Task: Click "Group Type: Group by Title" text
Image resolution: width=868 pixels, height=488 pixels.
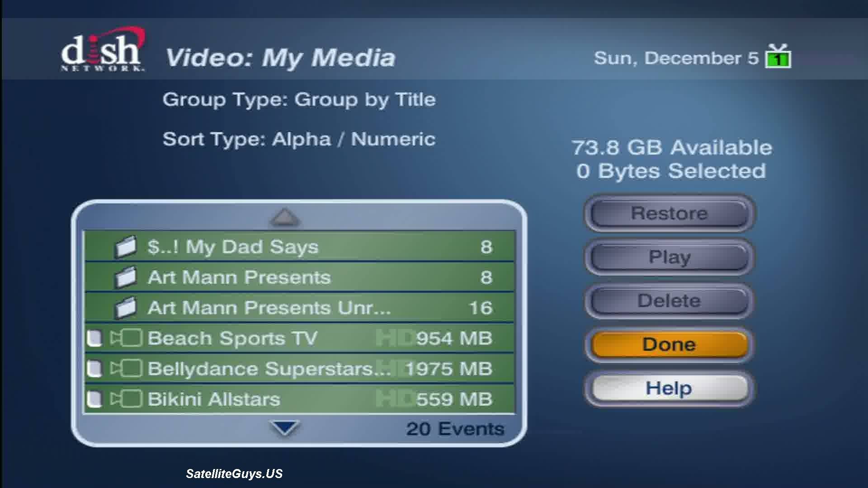Action: point(299,100)
